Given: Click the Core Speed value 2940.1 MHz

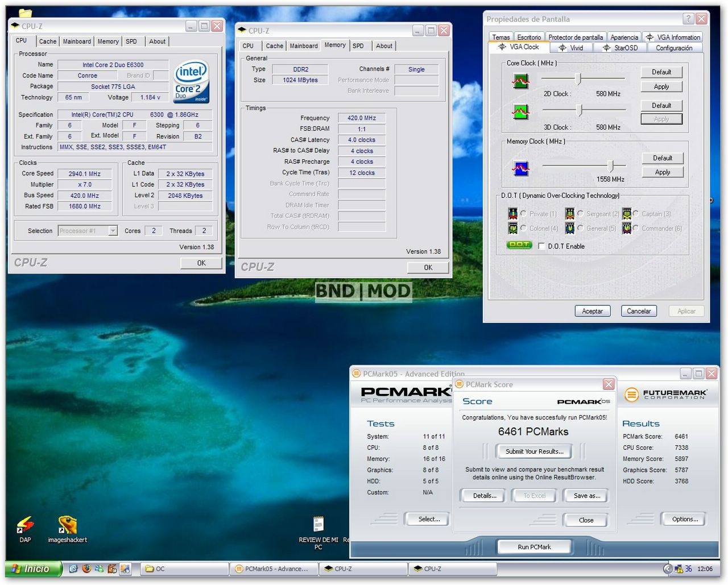Looking at the screenshot, I should [x=85, y=174].
